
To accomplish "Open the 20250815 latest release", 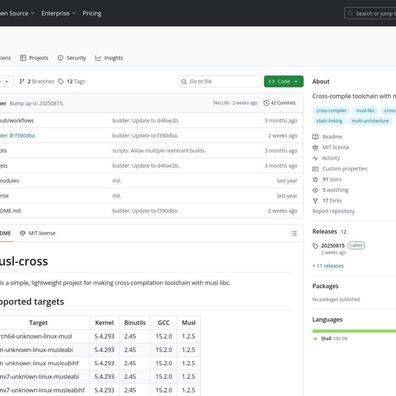I will (333, 246).
